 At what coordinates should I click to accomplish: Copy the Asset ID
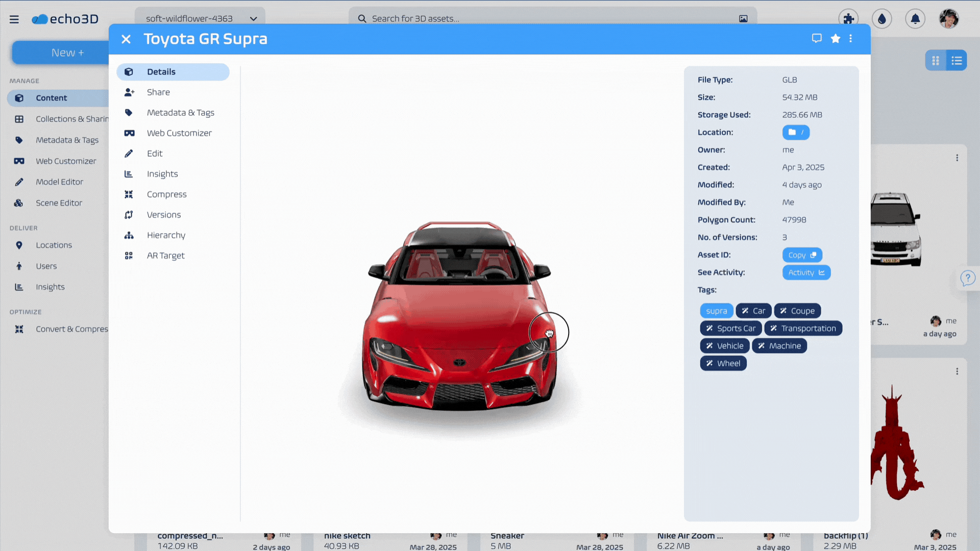point(802,255)
